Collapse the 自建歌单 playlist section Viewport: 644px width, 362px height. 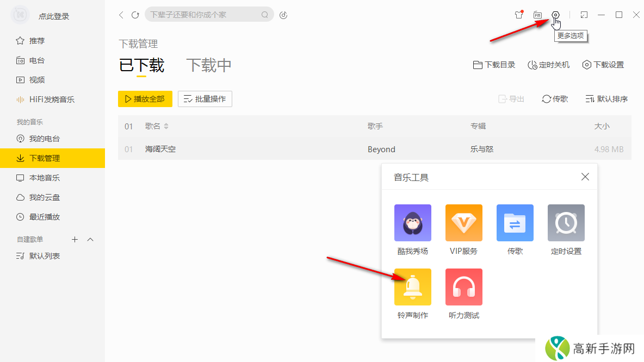[x=91, y=239]
